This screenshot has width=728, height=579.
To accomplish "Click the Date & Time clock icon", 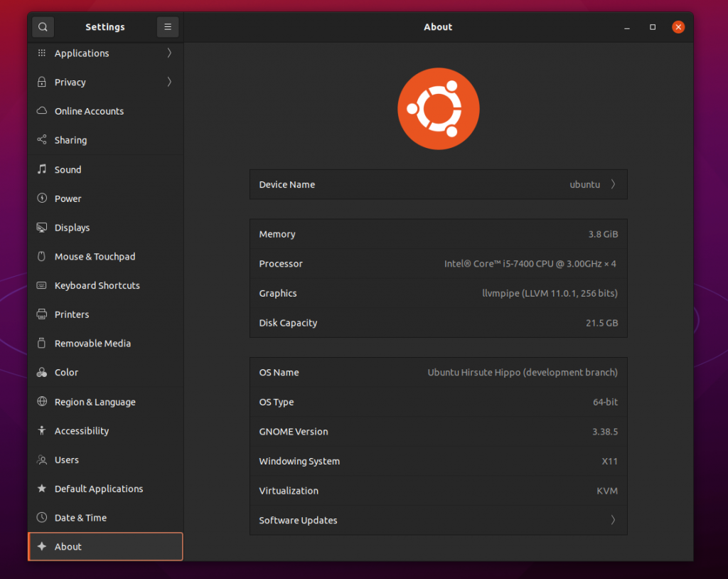I will tap(41, 518).
